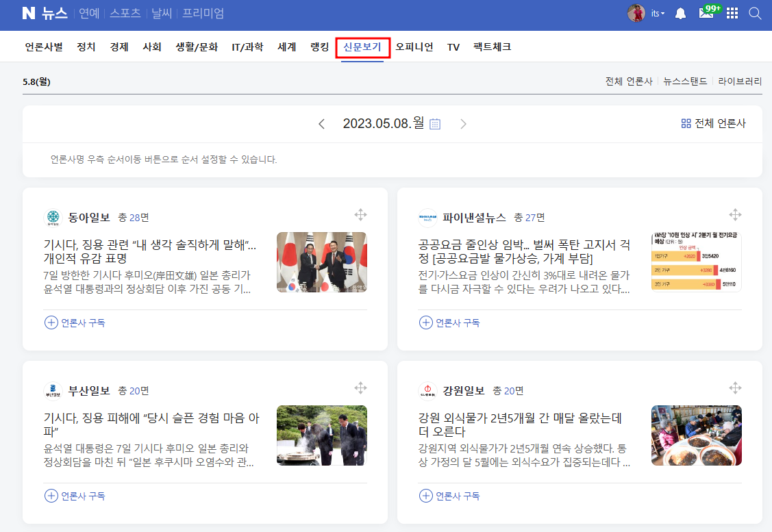Open the 뉴스 home link in header

tap(54, 13)
